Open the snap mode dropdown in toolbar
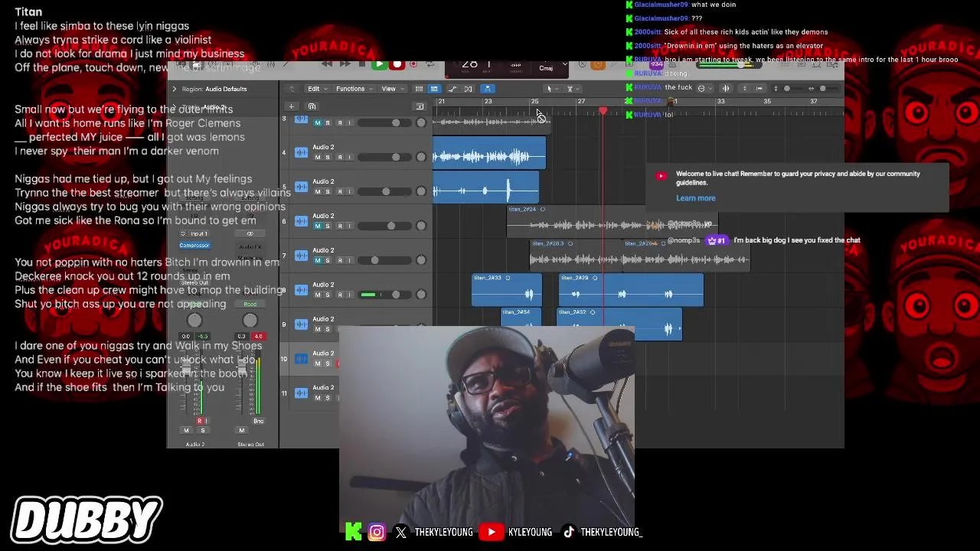Viewport: 980px width, 551px height. click(704, 89)
